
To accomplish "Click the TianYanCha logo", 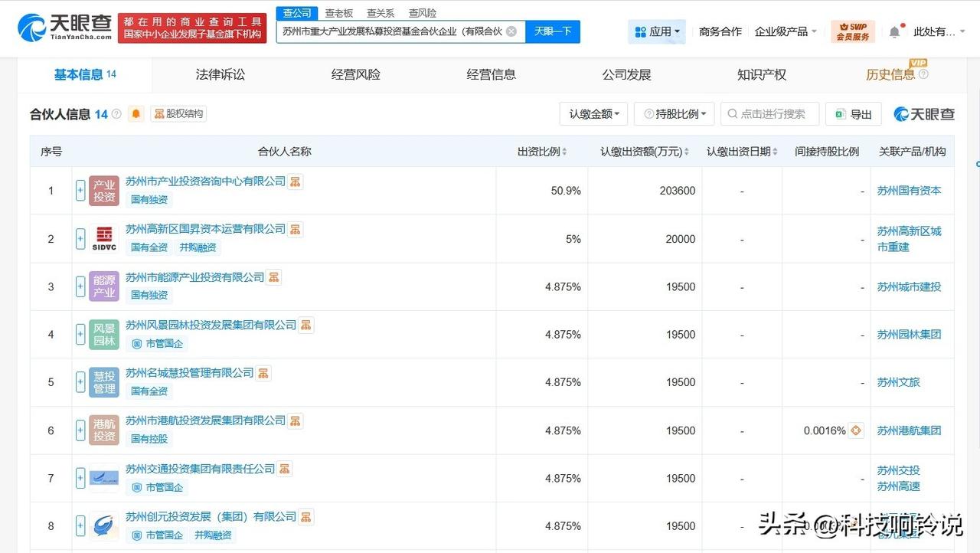I will click(x=66, y=26).
